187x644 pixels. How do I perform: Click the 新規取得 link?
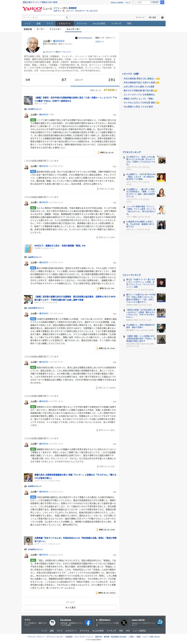[x=73, y=8]
